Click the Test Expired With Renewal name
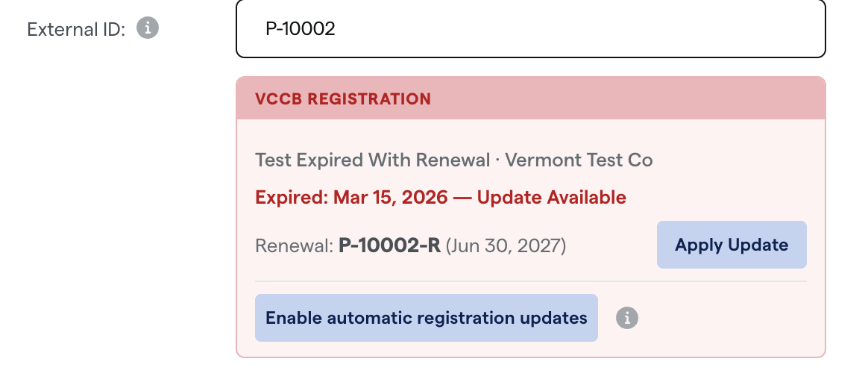Screen dimensions: 868x385 click(x=373, y=160)
